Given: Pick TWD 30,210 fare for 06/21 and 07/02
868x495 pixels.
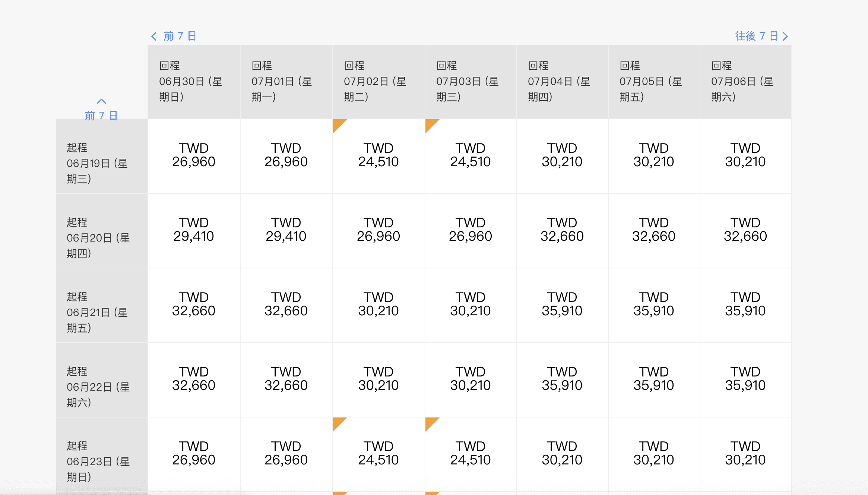Looking at the screenshot, I should point(378,305).
